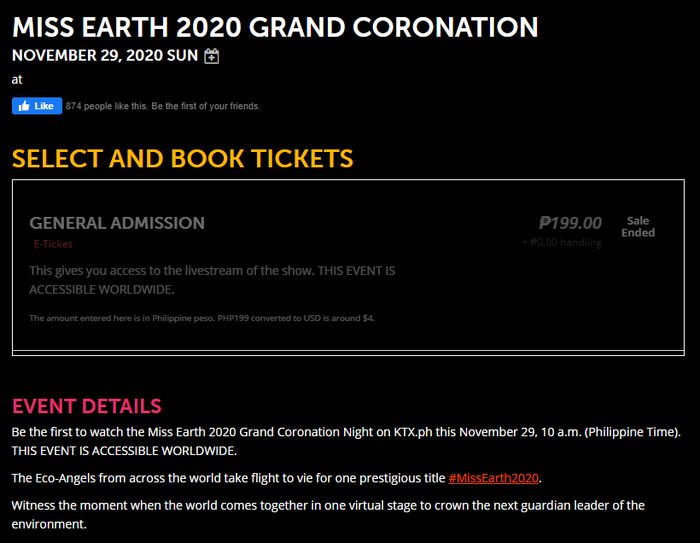Click the add-to-calendar icon beside the date
This screenshot has width=700, height=543.
(211, 56)
